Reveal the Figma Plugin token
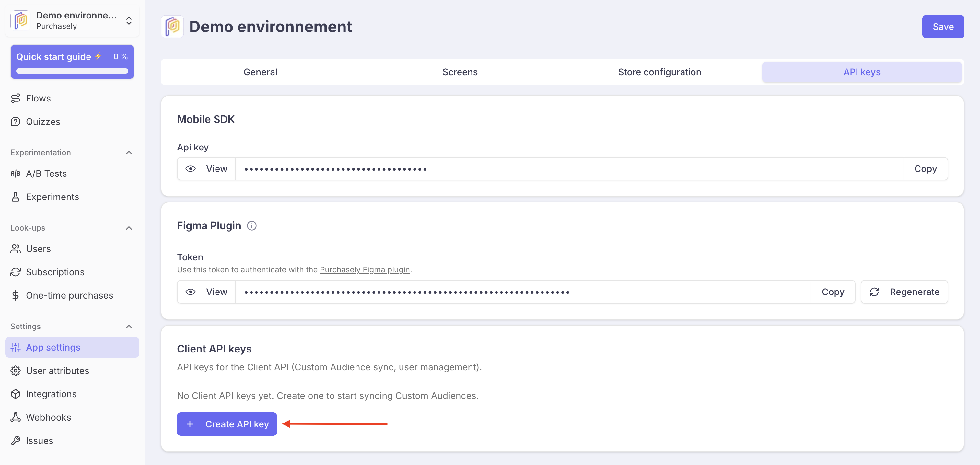 tap(206, 292)
